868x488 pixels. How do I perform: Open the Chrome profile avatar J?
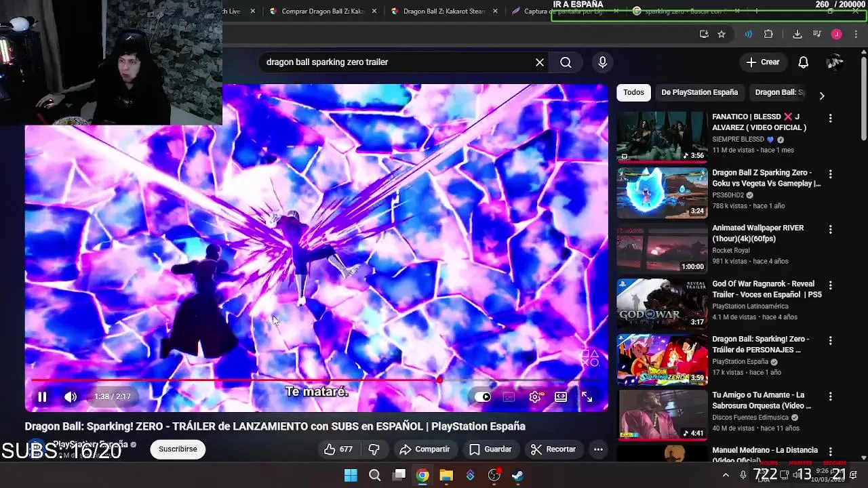pos(837,34)
